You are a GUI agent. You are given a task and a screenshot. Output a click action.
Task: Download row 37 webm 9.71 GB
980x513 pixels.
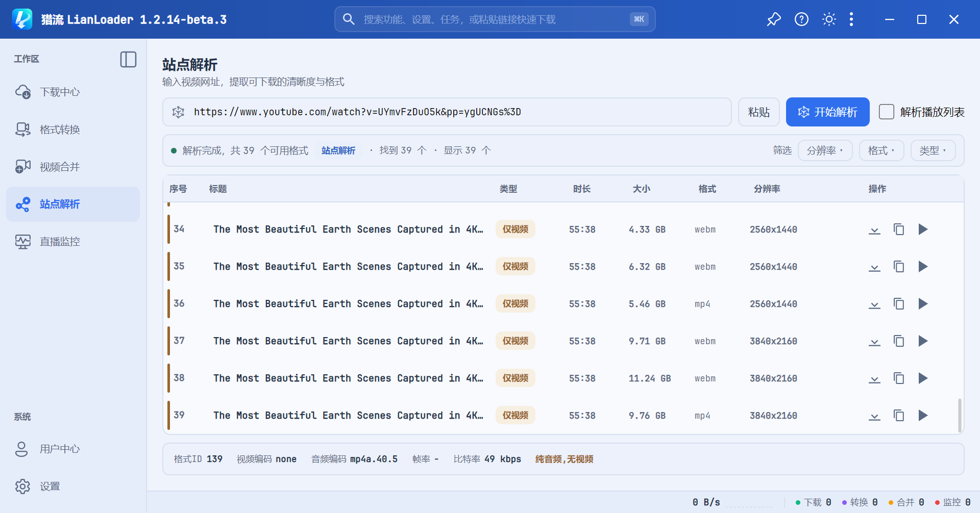874,341
